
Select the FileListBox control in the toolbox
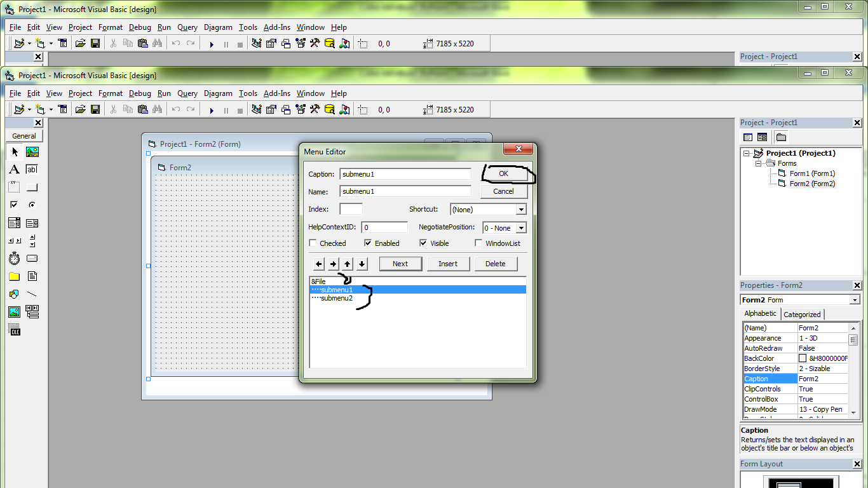[x=32, y=276]
